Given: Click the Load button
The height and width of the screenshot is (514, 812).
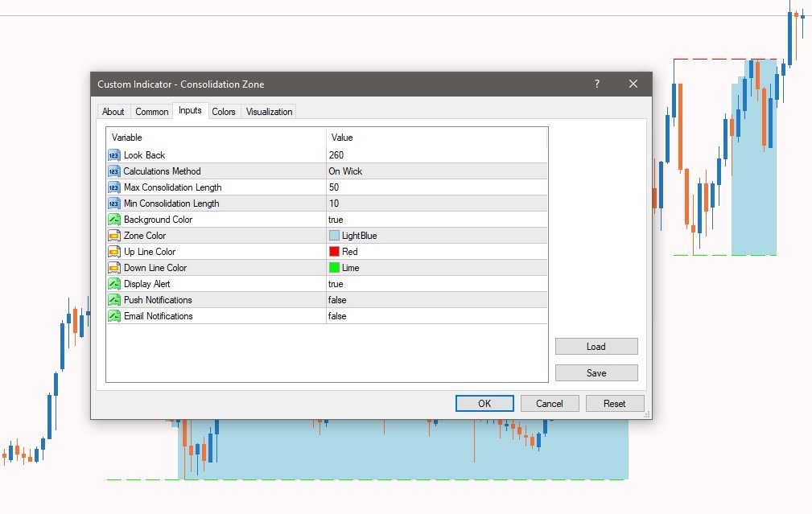Looking at the screenshot, I should tap(596, 346).
